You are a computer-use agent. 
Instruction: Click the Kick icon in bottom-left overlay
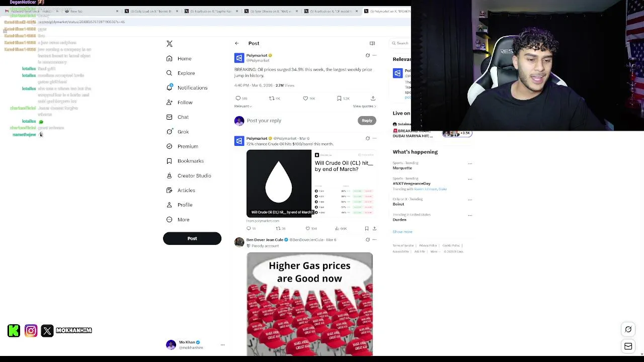(x=14, y=330)
